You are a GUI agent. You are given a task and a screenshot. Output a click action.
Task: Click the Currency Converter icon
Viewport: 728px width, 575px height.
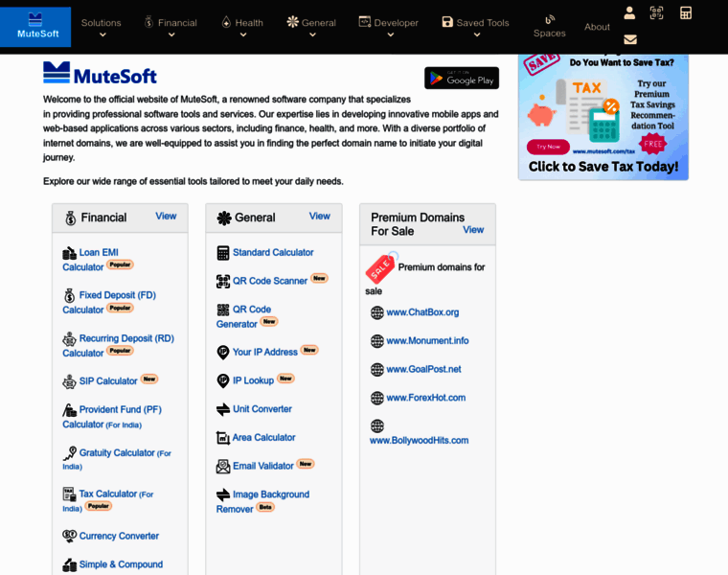pos(69,536)
